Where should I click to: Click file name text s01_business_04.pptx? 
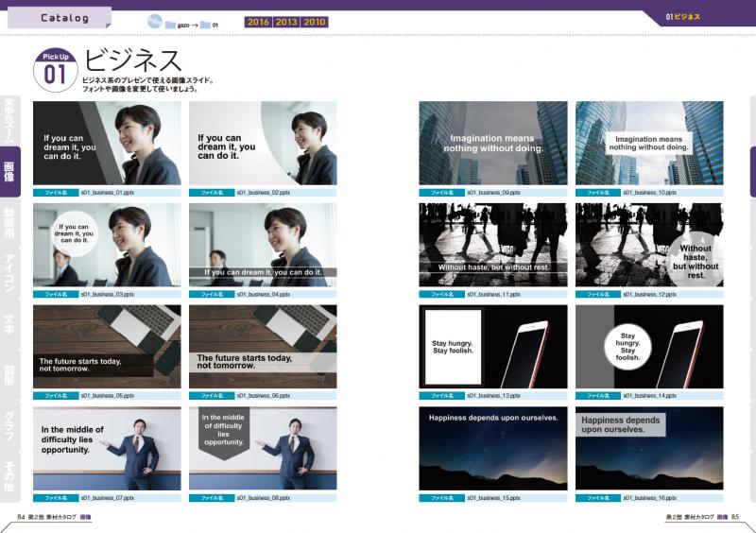point(264,294)
